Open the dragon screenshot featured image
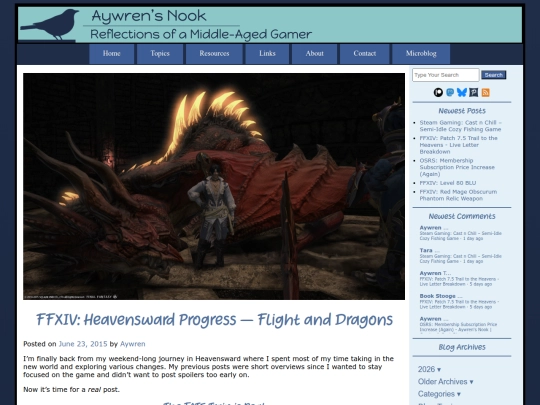This screenshot has height=405, width=540. pos(214,186)
